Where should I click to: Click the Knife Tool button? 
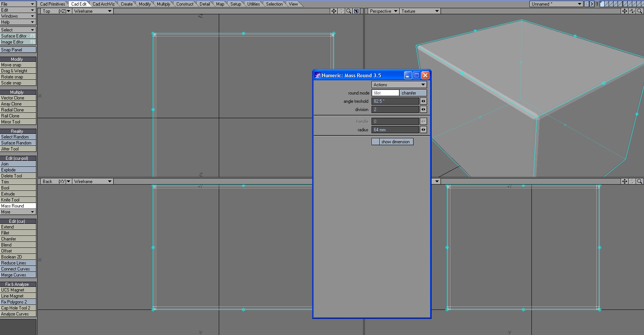[x=18, y=200]
